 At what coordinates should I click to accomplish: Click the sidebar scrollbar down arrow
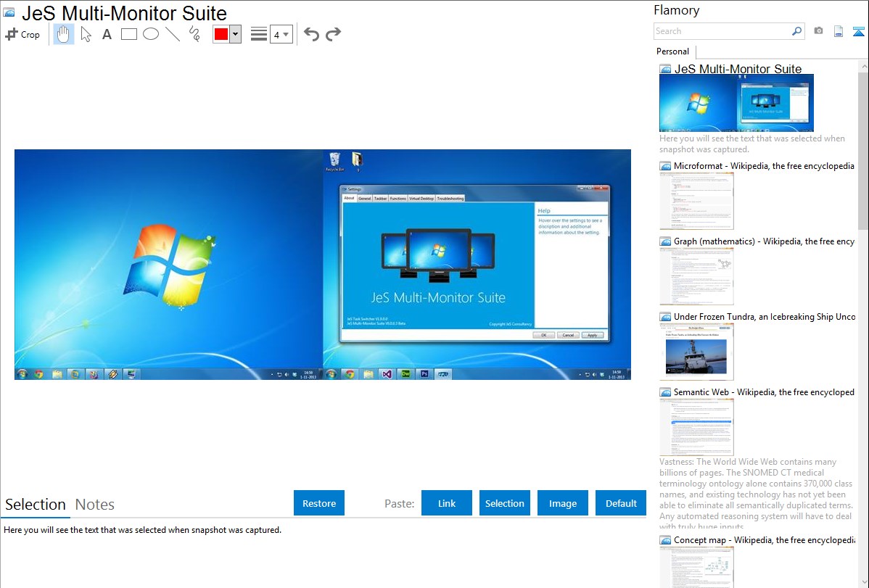[x=863, y=582]
